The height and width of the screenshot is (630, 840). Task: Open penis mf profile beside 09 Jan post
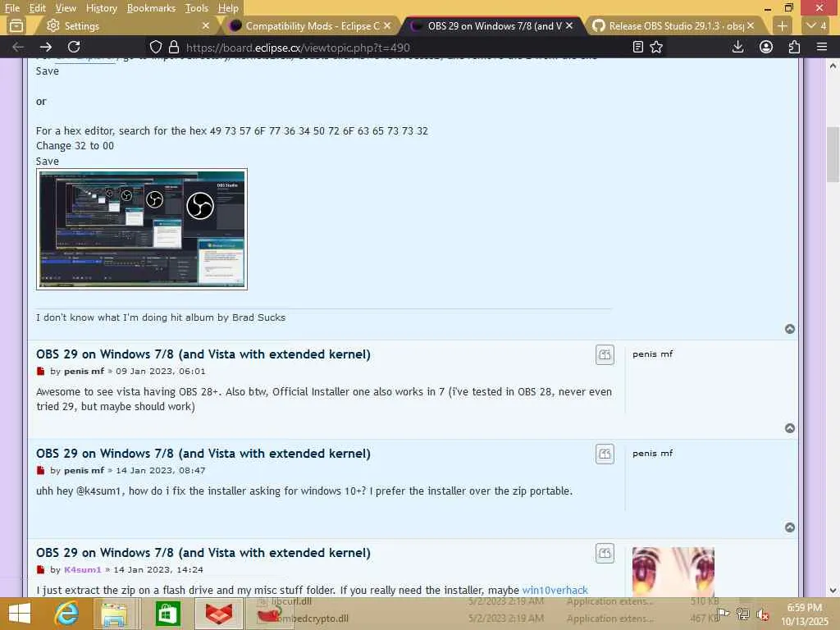[652, 354]
